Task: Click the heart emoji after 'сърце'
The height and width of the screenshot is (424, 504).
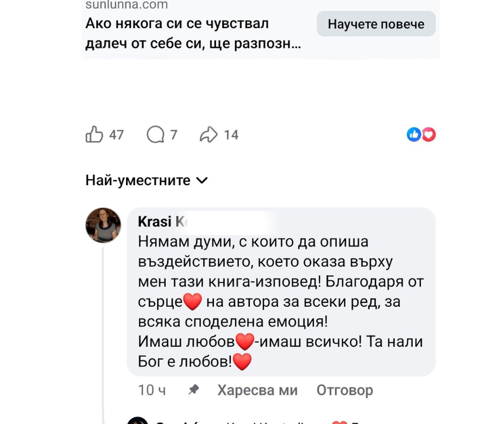Action: tap(193, 302)
